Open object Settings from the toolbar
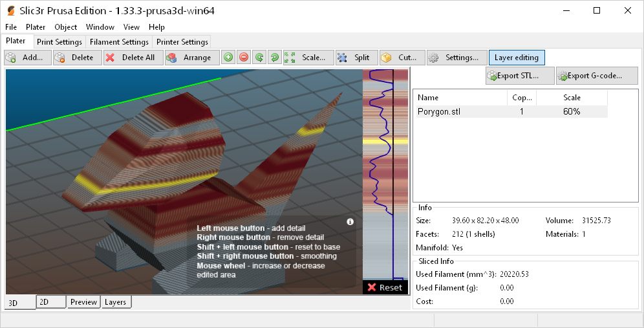Screen dimensions: 644x328 [456, 58]
